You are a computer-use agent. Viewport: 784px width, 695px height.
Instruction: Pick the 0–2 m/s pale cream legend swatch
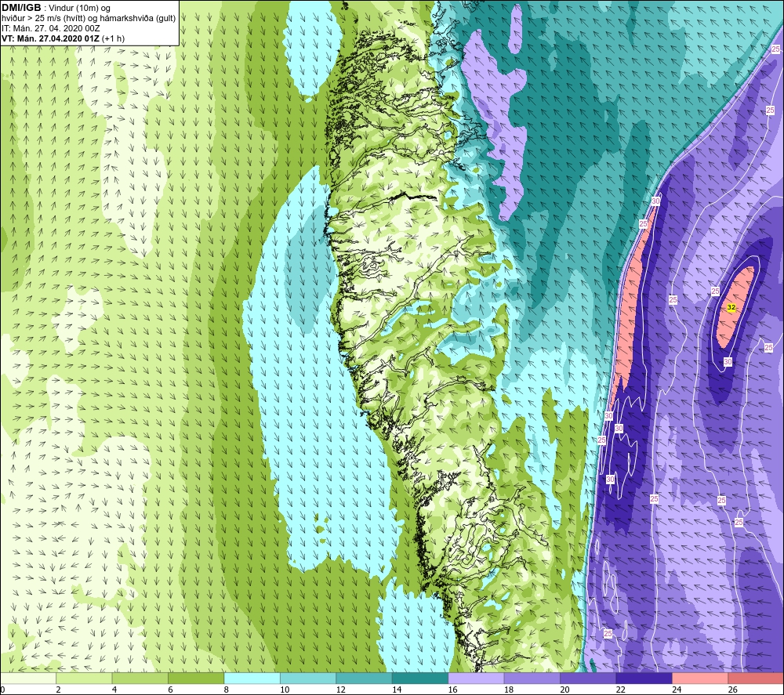point(28,678)
